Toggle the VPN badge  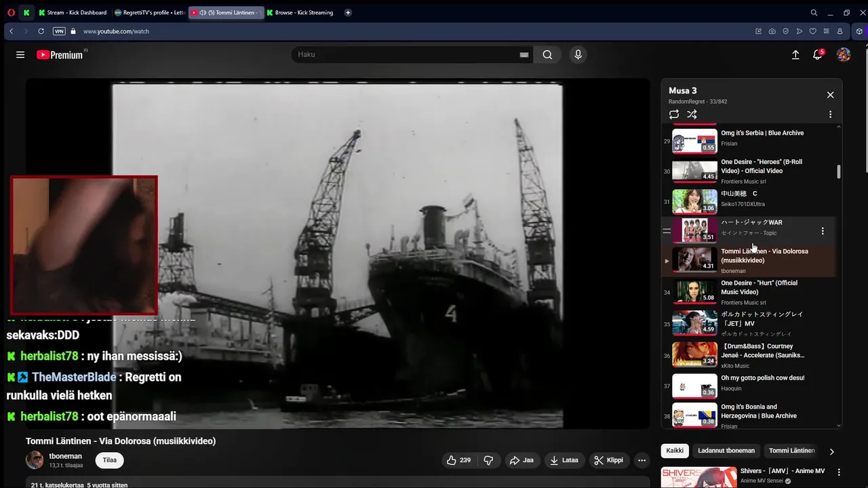[x=59, y=31]
